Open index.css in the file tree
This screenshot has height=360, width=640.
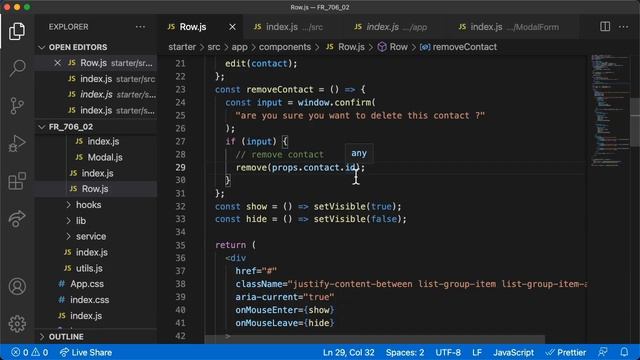[x=89, y=300]
